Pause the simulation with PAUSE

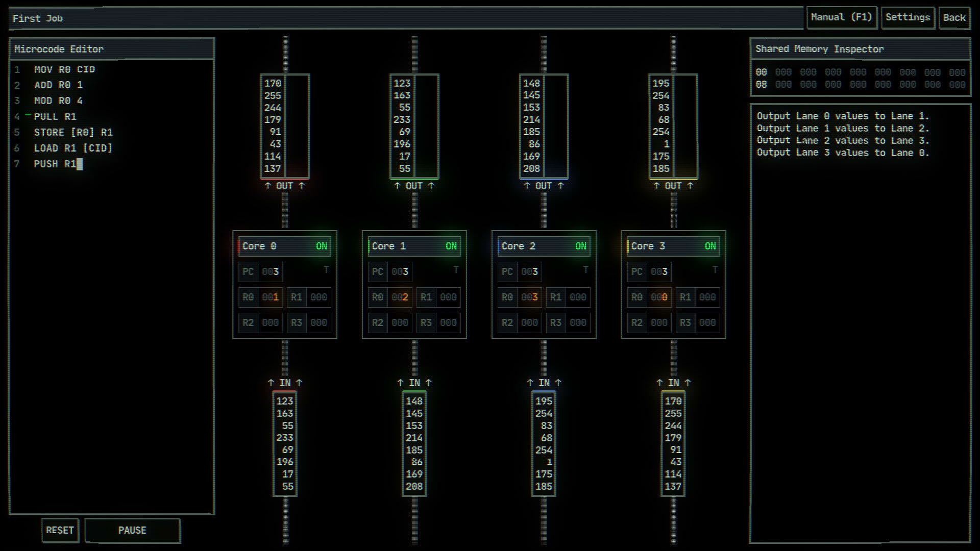tap(132, 531)
